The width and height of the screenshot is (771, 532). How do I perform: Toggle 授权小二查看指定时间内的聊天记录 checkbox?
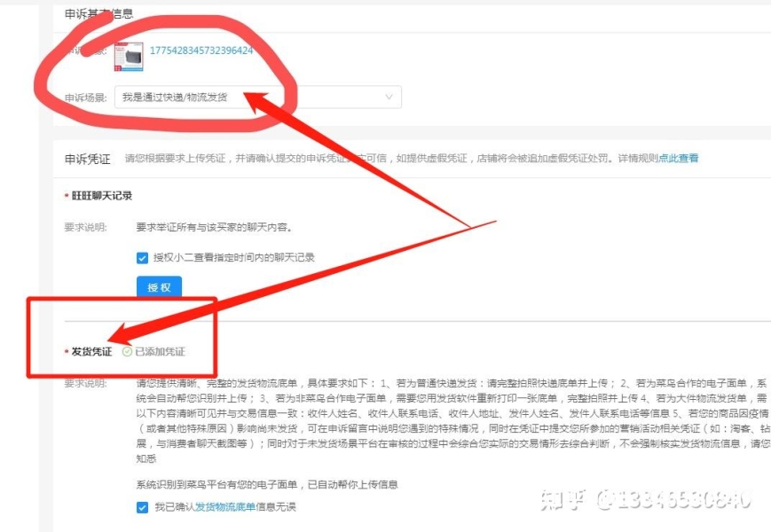(143, 258)
